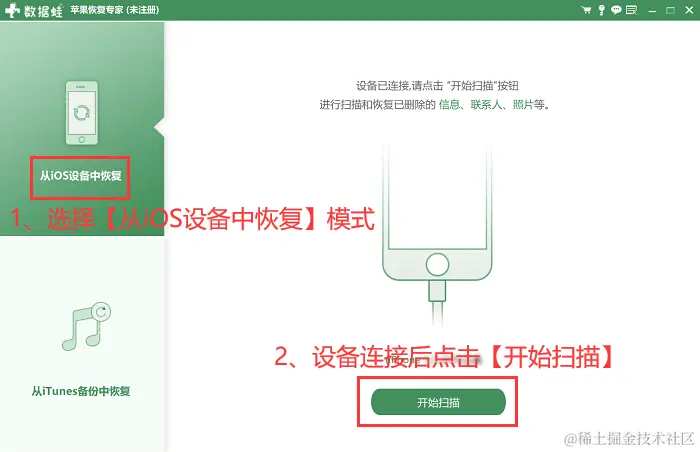The image size is (700, 452).
Task: Click the iPhone home button graphic
Action: click(x=437, y=264)
